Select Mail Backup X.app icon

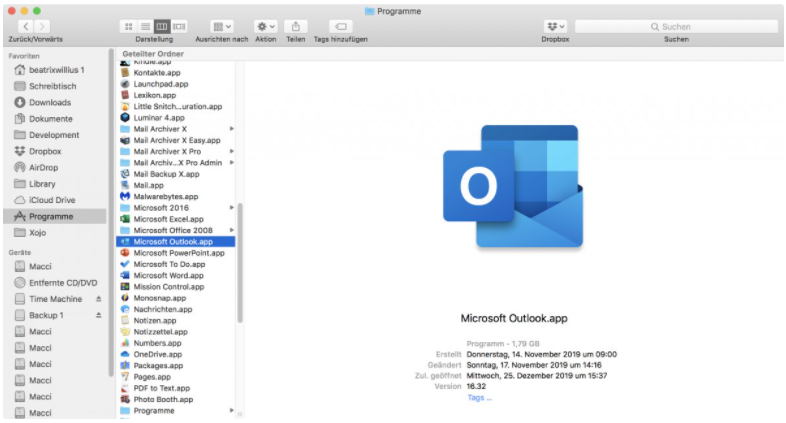pyautogui.click(x=125, y=174)
